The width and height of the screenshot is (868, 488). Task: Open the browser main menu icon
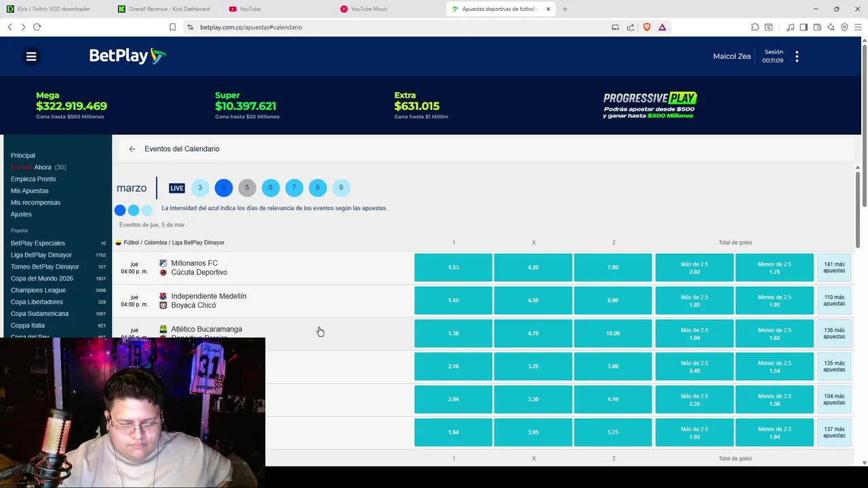click(x=858, y=27)
